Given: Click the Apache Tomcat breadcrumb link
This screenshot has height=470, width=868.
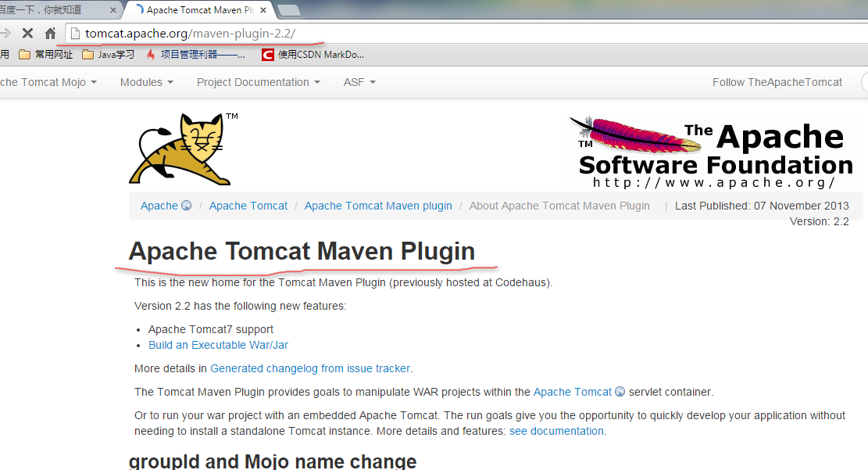Looking at the screenshot, I should (x=248, y=206).
